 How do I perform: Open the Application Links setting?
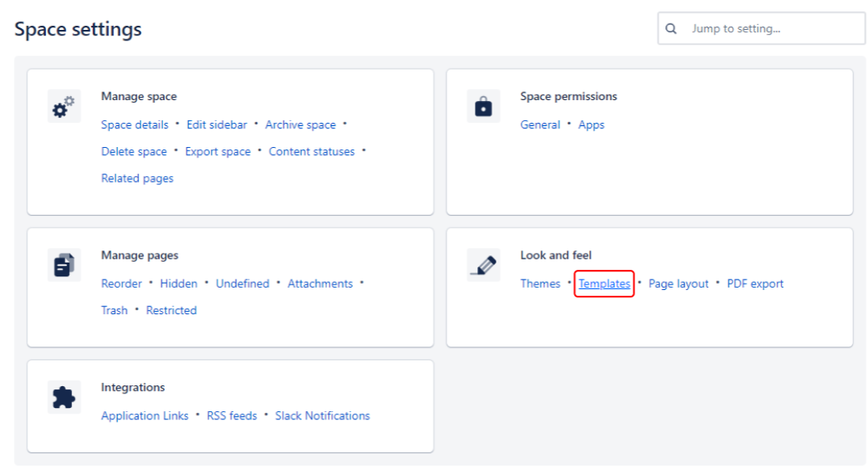(x=145, y=416)
